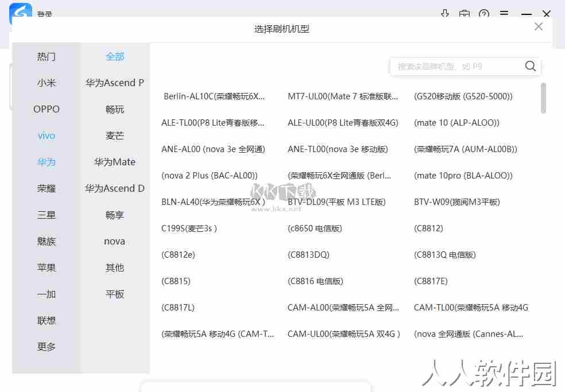Click the search magnifier icon

pos(530,66)
